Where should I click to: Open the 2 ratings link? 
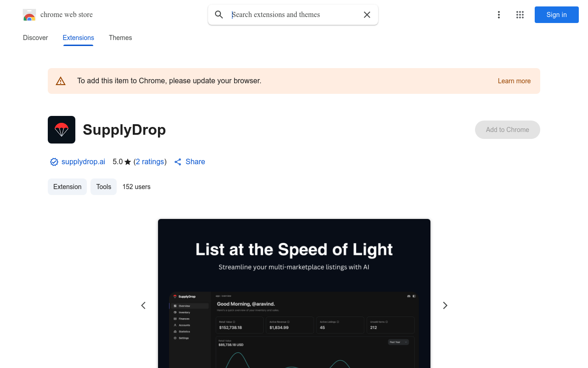pyautogui.click(x=150, y=162)
